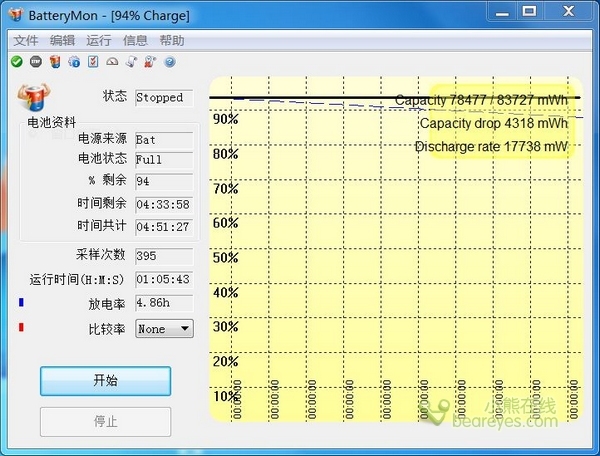
Task: Click the 电池资料 group label
Action: tap(52, 122)
